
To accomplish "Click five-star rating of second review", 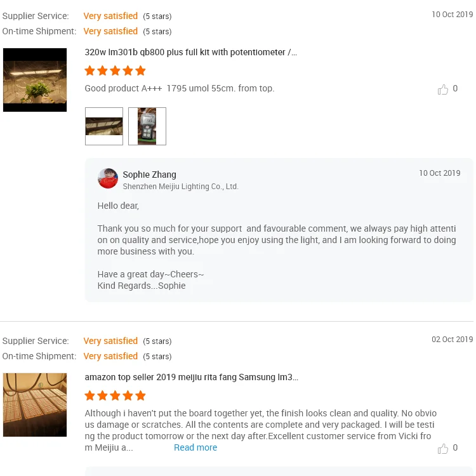I will click(x=116, y=395).
